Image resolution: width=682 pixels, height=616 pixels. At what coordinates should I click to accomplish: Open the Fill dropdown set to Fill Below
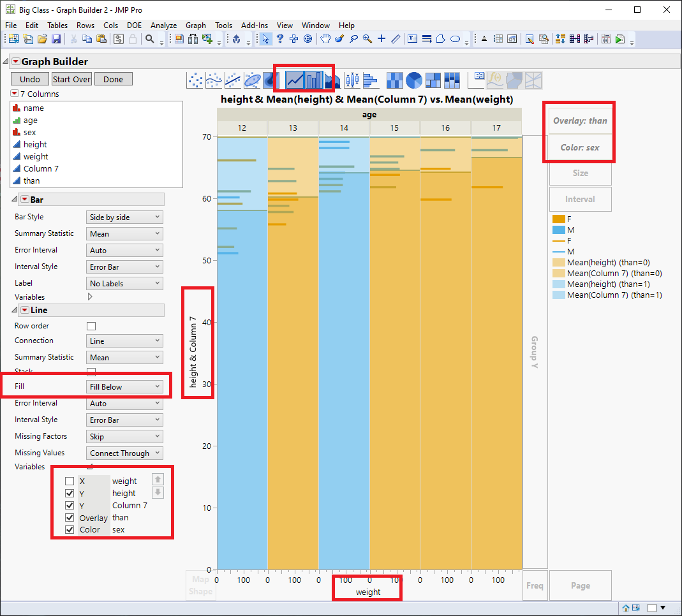point(124,386)
